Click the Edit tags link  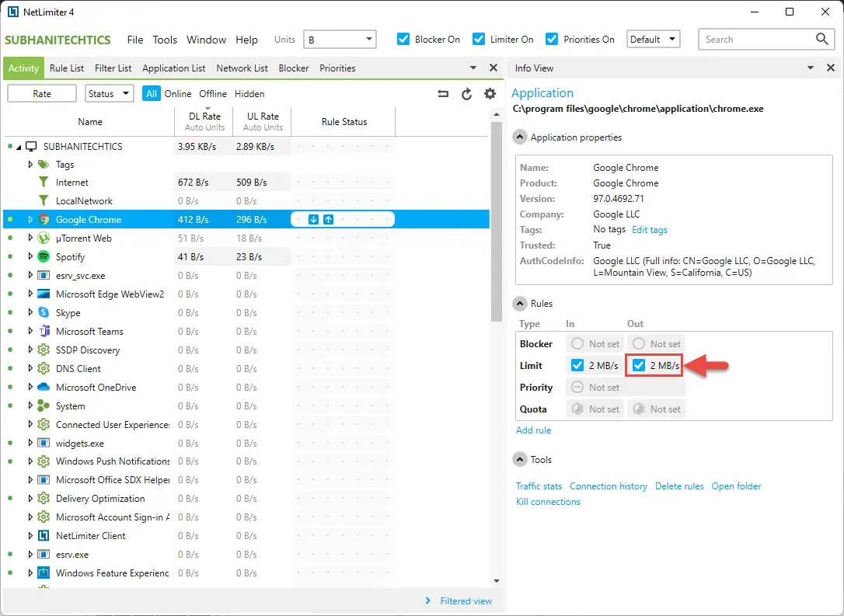pos(650,230)
